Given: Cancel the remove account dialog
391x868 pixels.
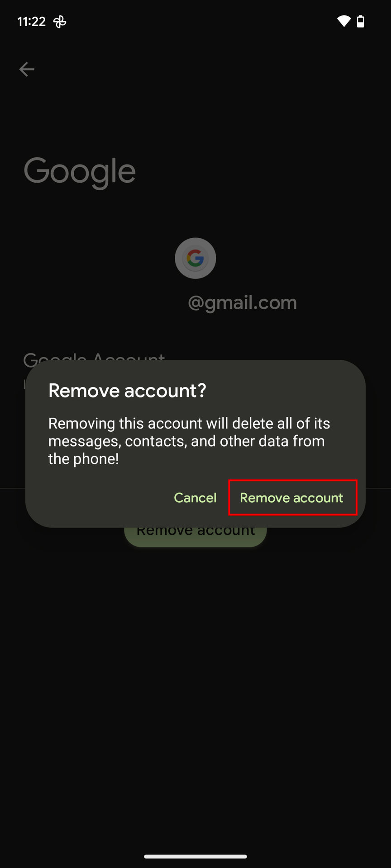Looking at the screenshot, I should pos(195,498).
